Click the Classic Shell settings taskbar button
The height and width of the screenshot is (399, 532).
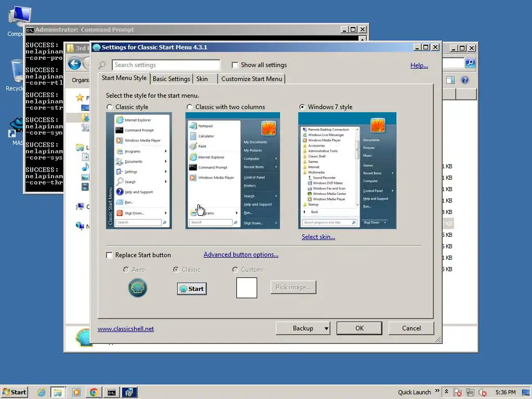point(129,392)
